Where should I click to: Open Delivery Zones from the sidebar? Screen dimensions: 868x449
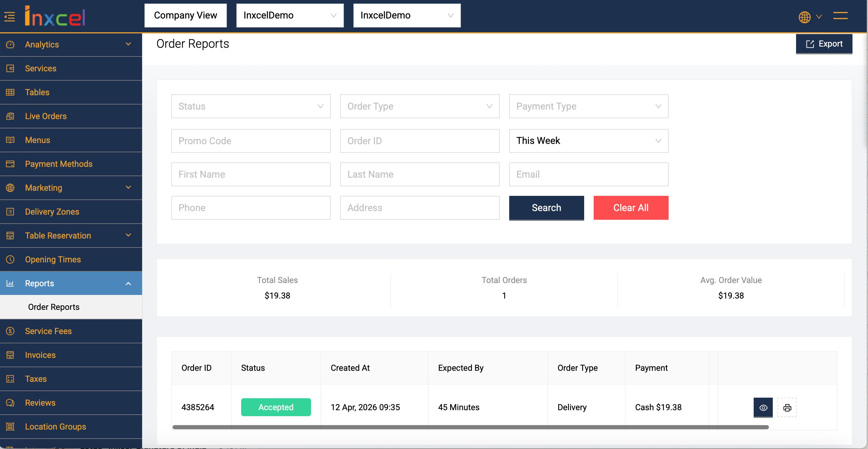[52, 212]
